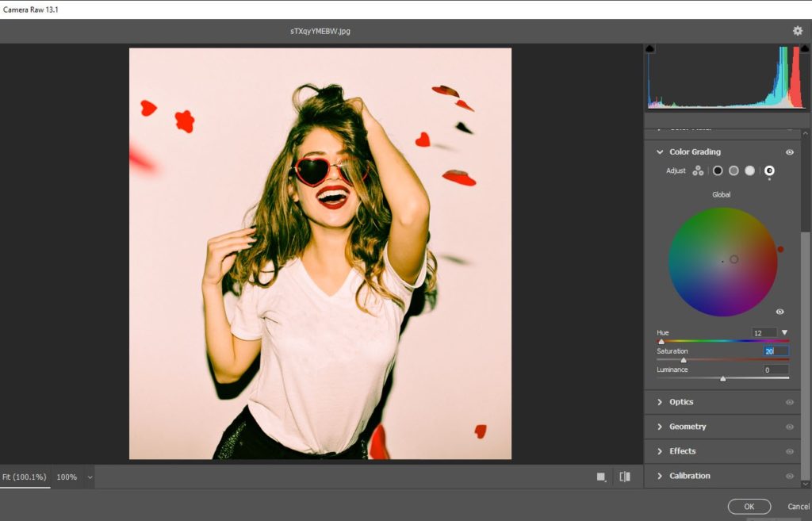Open Camera Raw preferences gear icon
The height and width of the screenshot is (521, 812).
798,31
